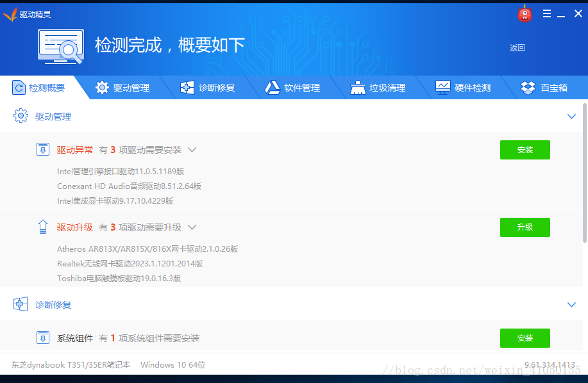Open the 硬件检测 tab

[463, 88]
